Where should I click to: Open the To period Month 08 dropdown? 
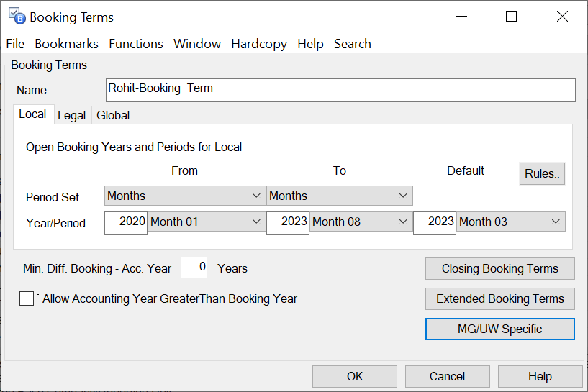360,222
